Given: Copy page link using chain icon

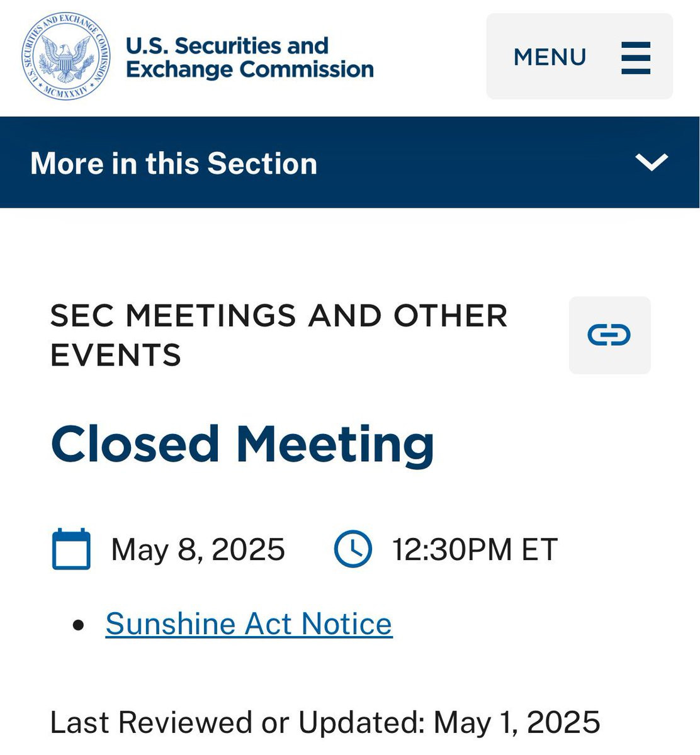Looking at the screenshot, I should click(x=609, y=335).
